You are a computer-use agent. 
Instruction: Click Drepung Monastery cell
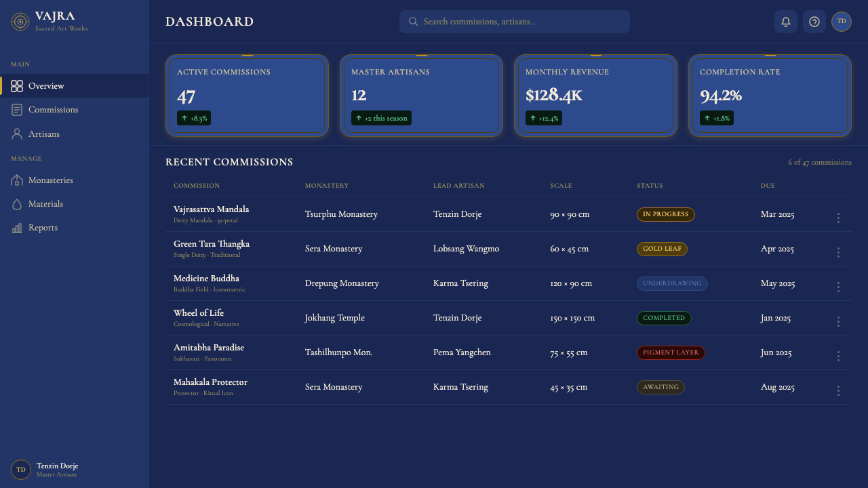coord(342,283)
